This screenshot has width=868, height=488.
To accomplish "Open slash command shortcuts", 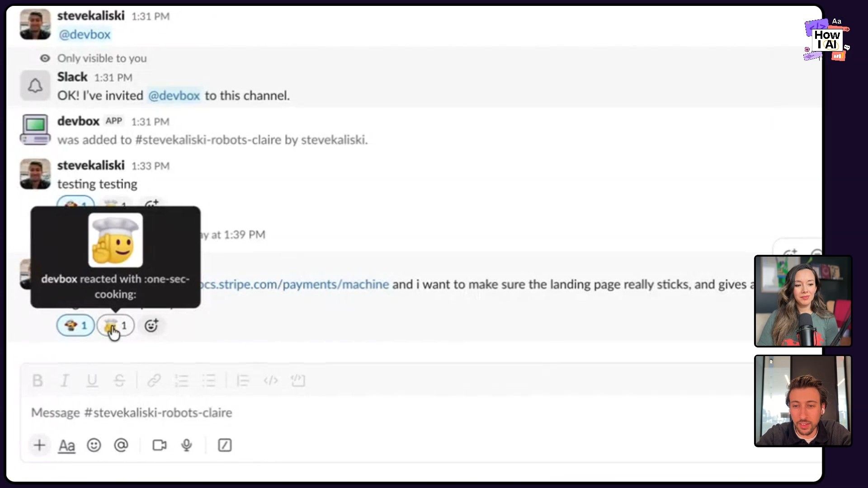I will pyautogui.click(x=225, y=446).
